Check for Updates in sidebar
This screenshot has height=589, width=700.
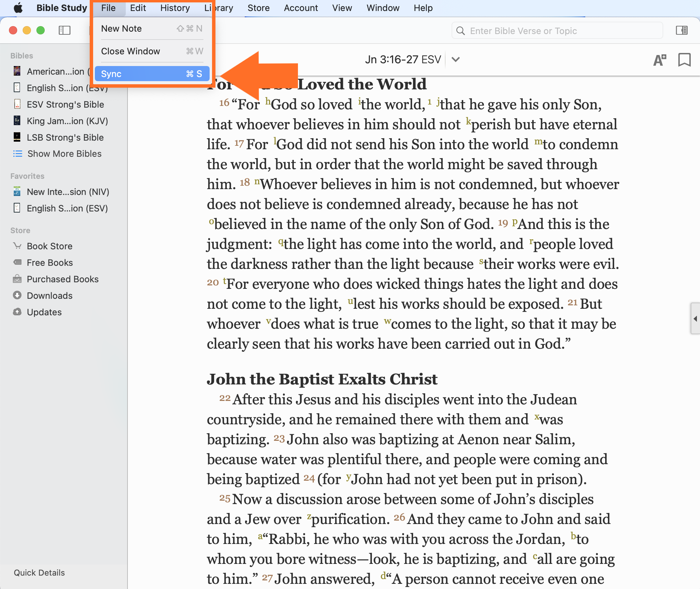pyautogui.click(x=44, y=312)
